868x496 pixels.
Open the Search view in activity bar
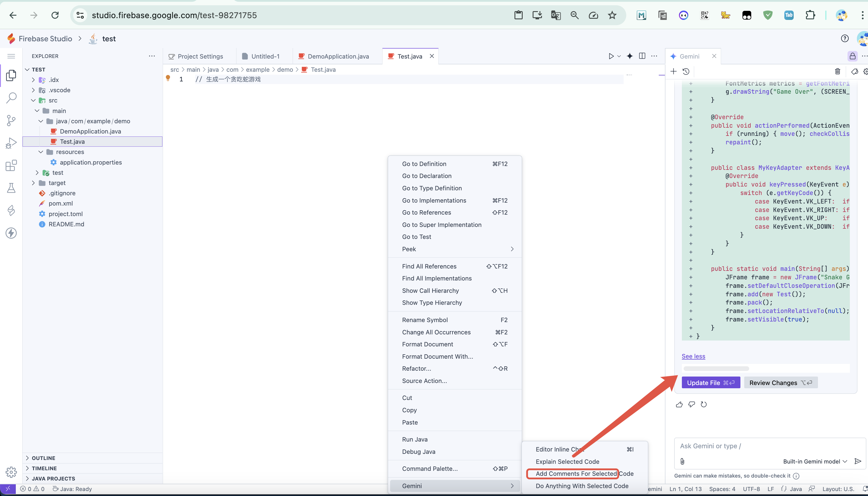[x=11, y=98]
